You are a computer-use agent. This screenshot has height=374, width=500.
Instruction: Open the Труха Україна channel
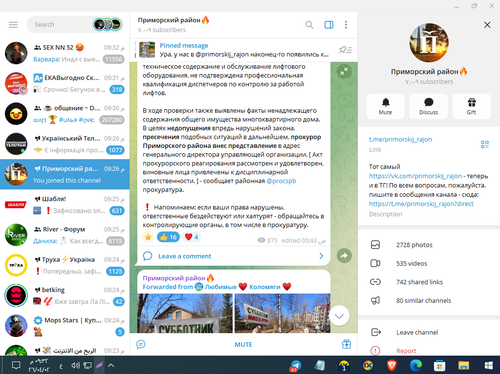65,265
